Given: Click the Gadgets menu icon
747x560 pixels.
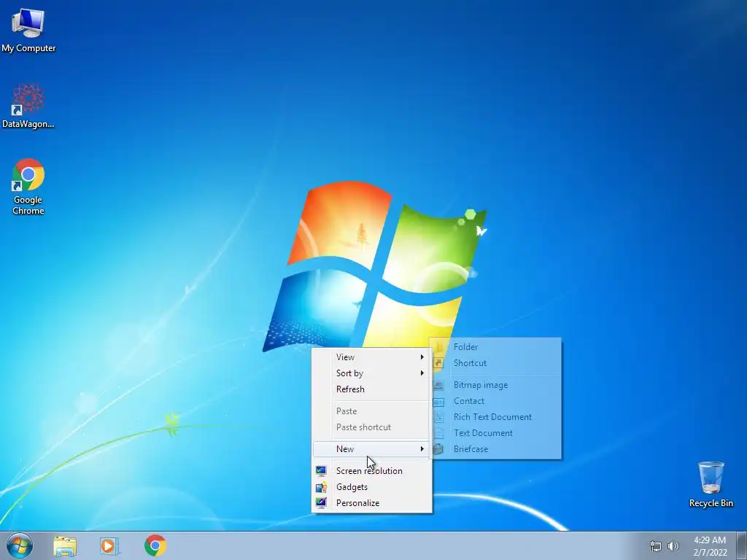Looking at the screenshot, I should 321,487.
